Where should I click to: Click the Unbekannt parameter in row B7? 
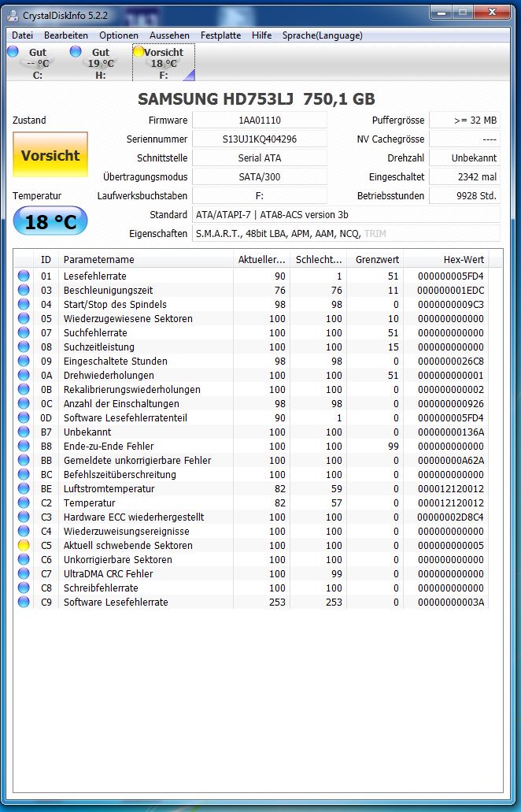click(x=87, y=432)
